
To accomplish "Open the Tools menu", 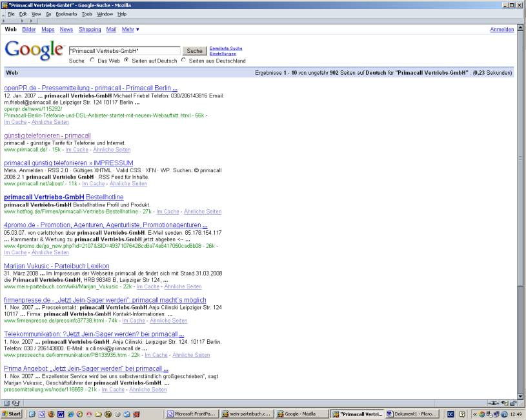I will tap(87, 14).
